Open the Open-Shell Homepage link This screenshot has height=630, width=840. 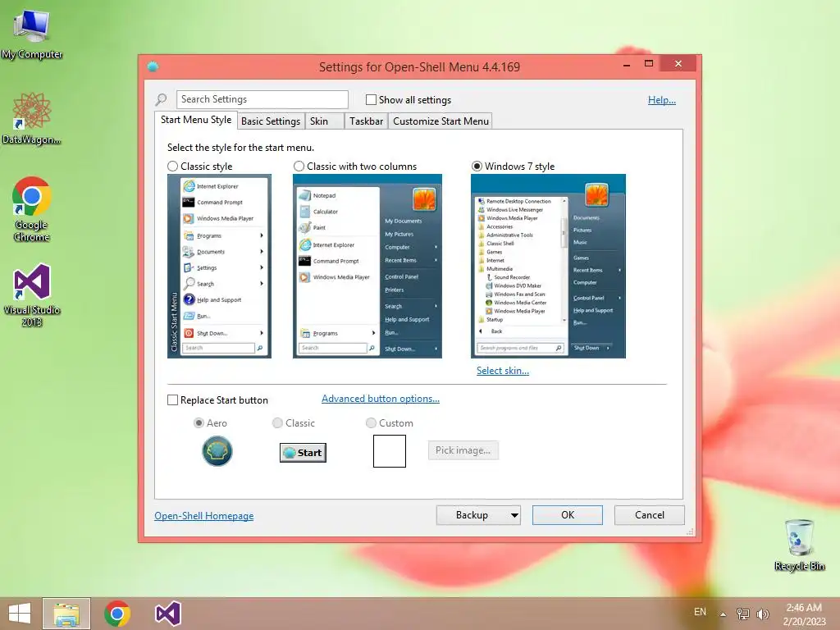click(204, 516)
